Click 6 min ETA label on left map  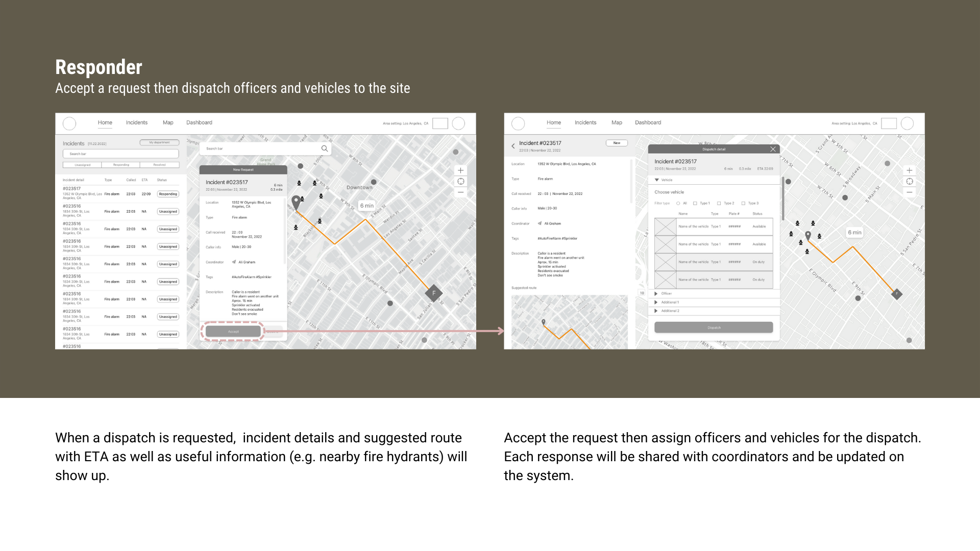pos(367,206)
